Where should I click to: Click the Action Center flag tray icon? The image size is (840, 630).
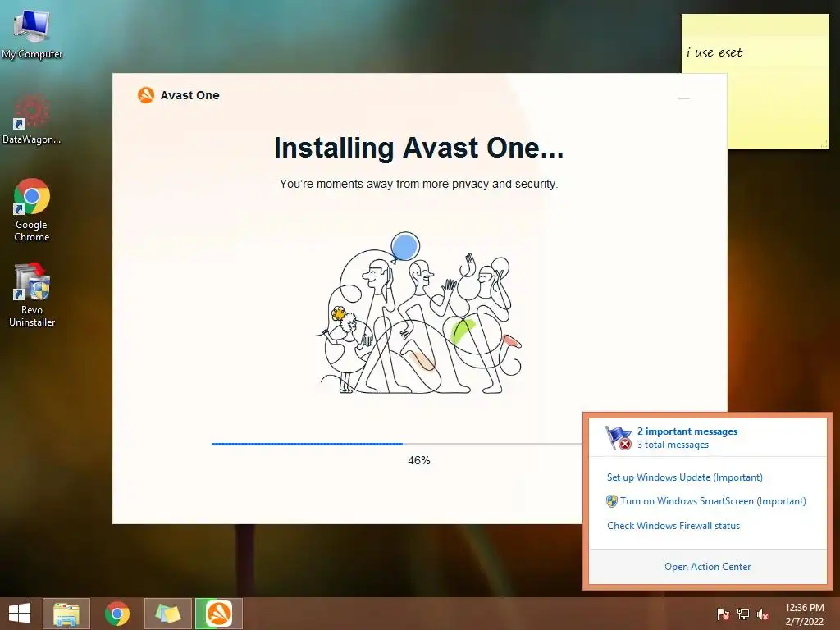click(x=723, y=614)
